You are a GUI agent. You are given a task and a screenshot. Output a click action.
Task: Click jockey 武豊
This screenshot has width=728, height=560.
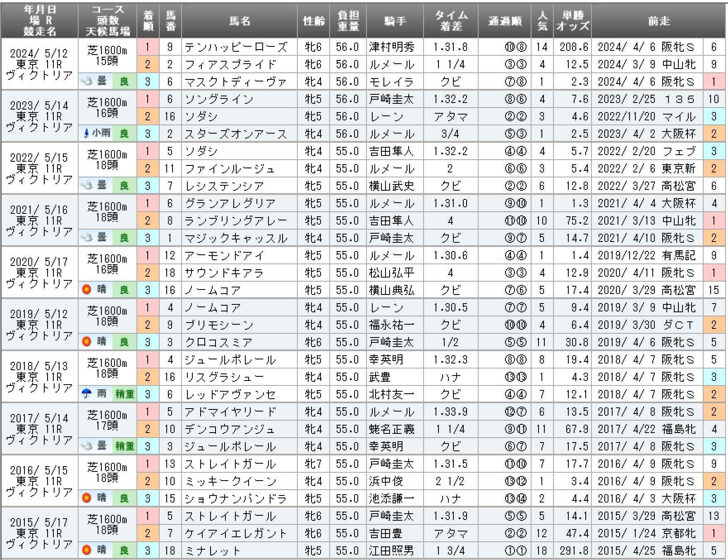381,377
